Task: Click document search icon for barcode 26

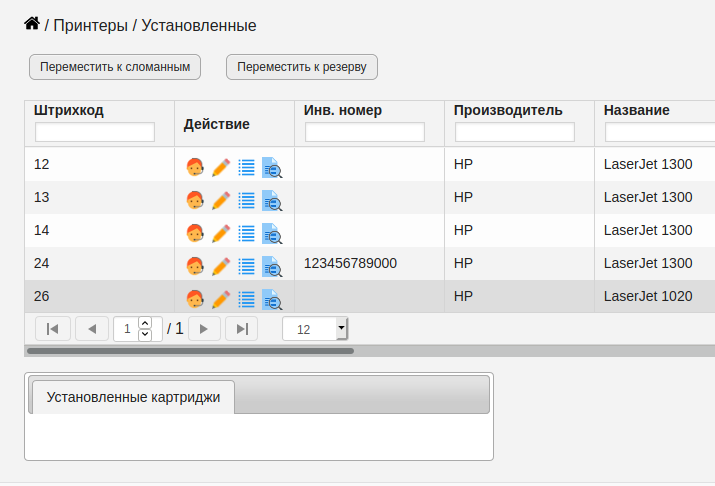Action: (x=272, y=300)
